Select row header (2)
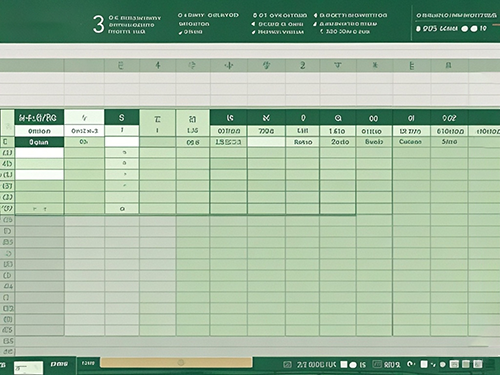500x375 pixels. pos(7,197)
